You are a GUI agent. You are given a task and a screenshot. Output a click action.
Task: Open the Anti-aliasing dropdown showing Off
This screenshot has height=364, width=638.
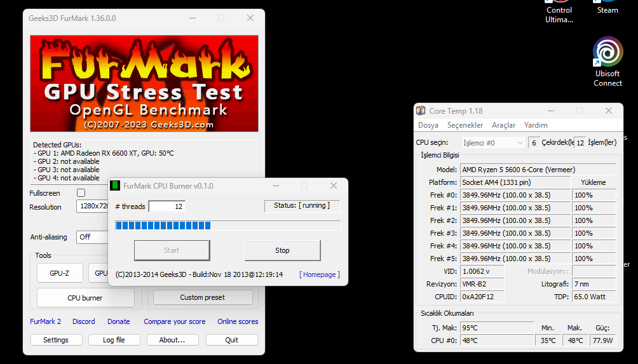92,237
